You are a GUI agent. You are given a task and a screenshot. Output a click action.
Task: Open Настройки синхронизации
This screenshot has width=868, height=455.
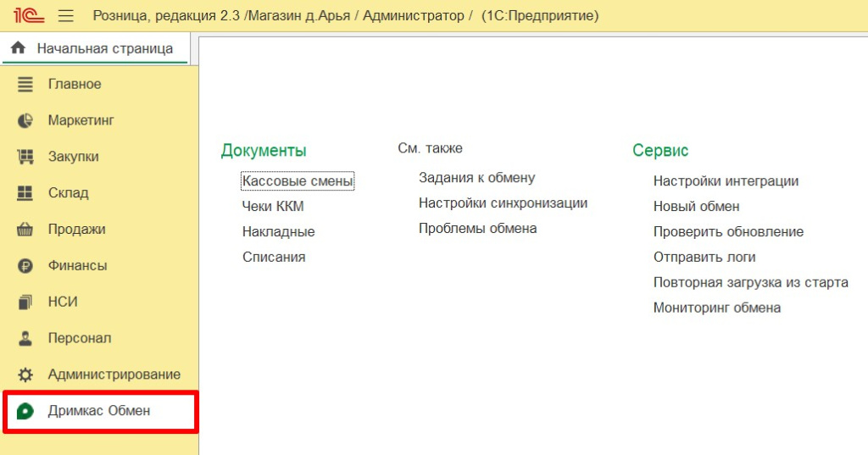503,203
